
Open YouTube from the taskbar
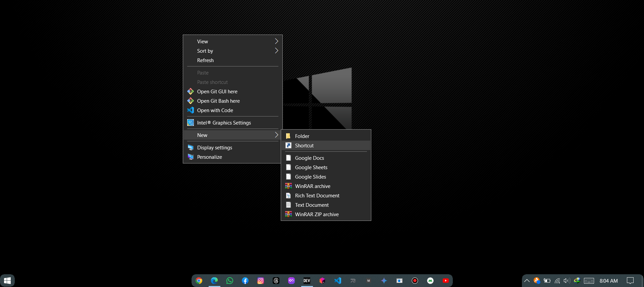(x=446, y=281)
